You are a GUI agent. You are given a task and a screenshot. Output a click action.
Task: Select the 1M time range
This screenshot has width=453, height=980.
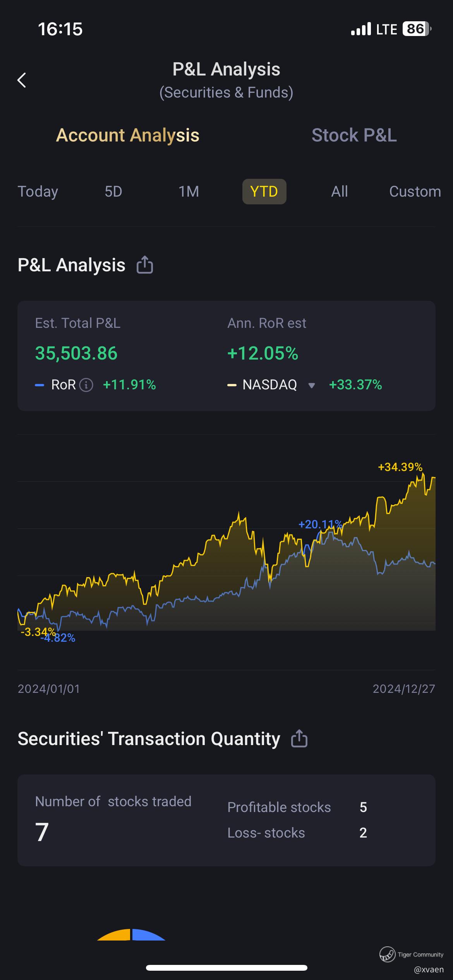[x=189, y=192]
